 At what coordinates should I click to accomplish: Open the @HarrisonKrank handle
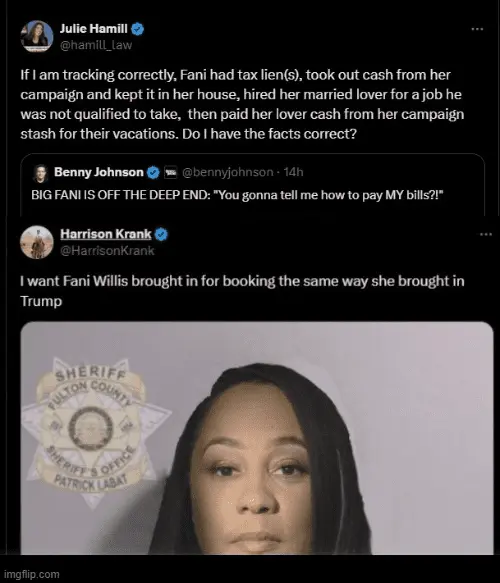tap(107, 251)
